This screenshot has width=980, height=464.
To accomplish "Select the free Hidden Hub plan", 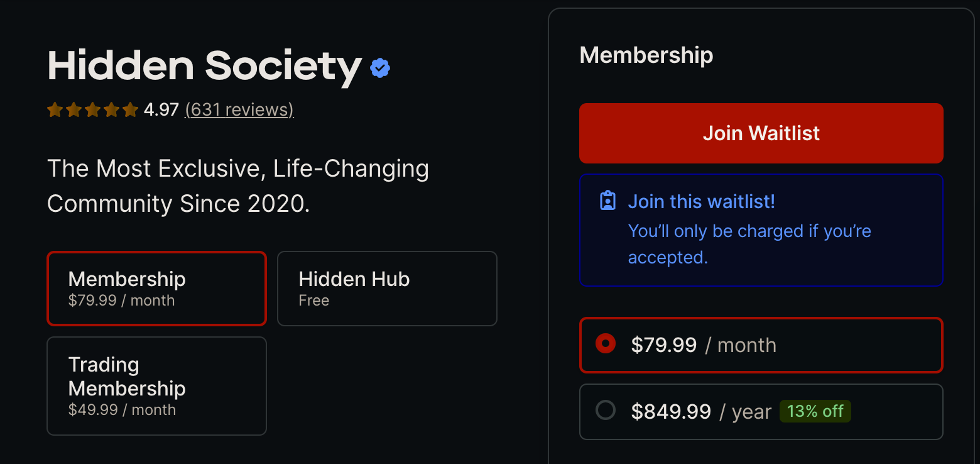I will (x=386, y=289).
